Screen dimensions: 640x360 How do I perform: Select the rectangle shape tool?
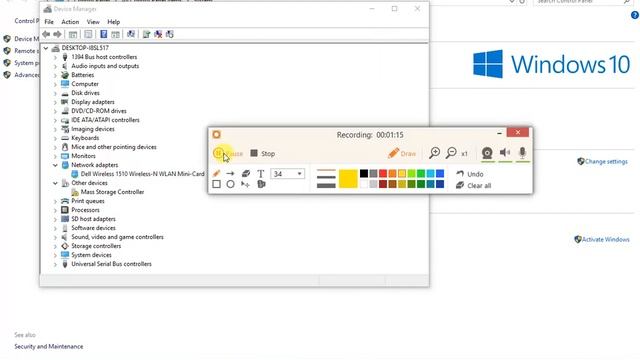[216, 184]
